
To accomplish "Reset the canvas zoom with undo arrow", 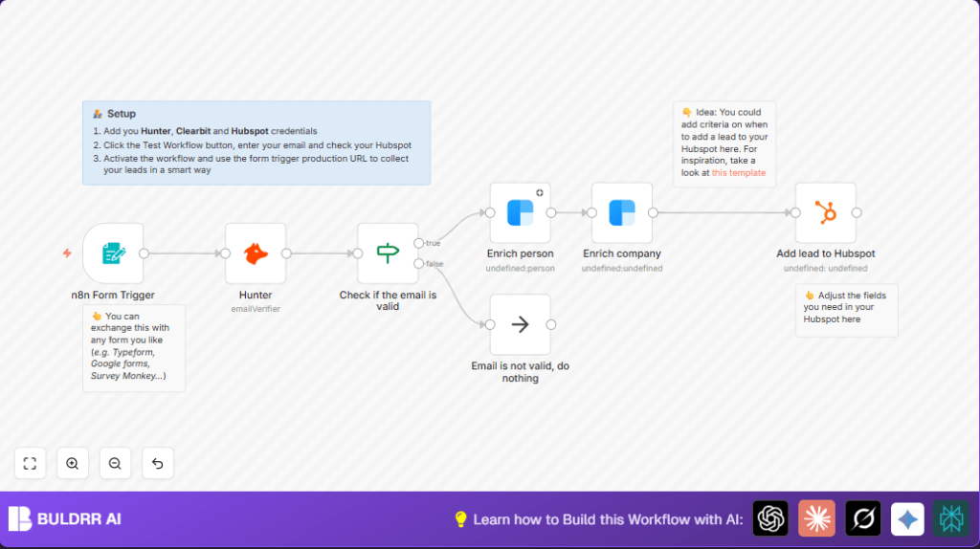I will pyautogui.click(x=158, y=464).
